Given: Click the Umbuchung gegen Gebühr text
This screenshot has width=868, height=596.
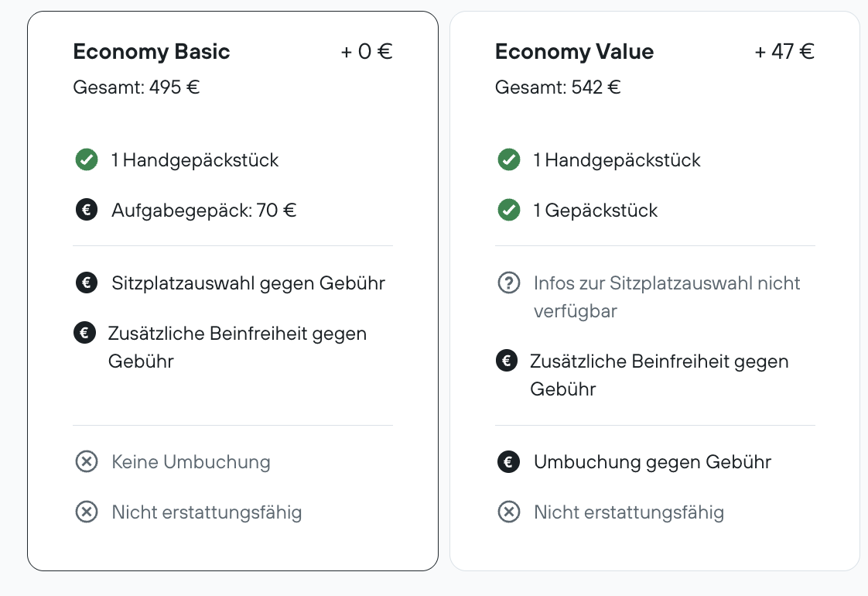Looking at the screenshot, I should point(653,461).
